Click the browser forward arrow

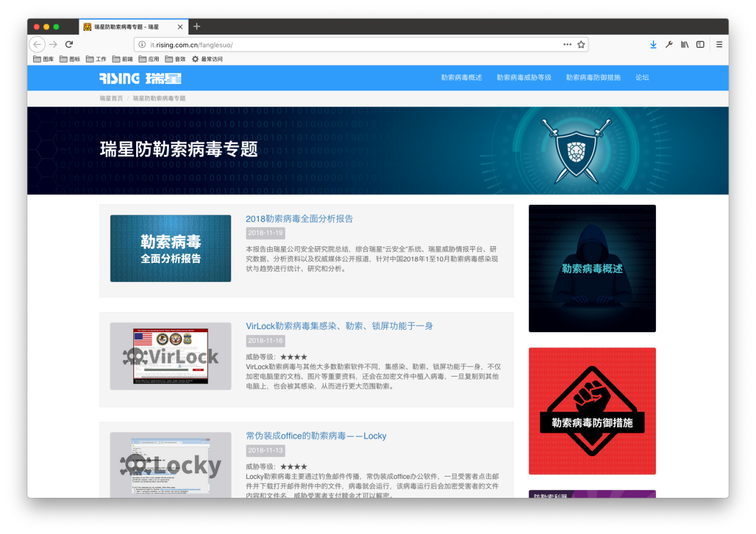pyautogui.click(x=53, y=44)
